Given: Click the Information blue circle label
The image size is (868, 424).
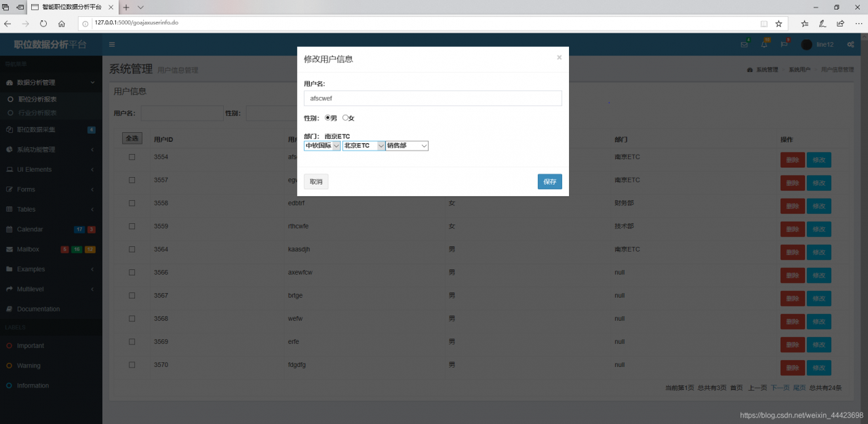Looking at the screenshot, I should pos(9,385).
